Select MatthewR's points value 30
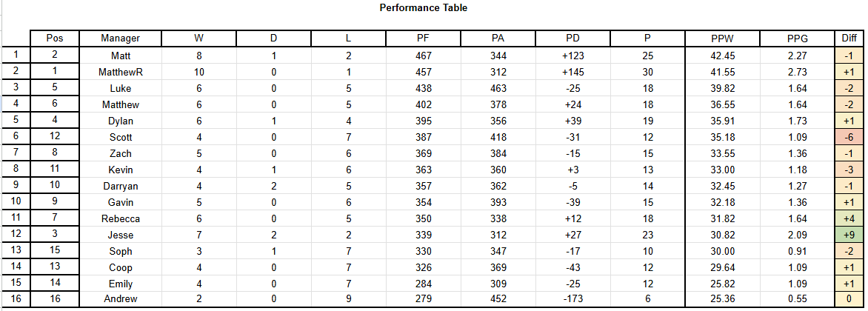This screenshot has width=868, height=311. pos(648,71)
